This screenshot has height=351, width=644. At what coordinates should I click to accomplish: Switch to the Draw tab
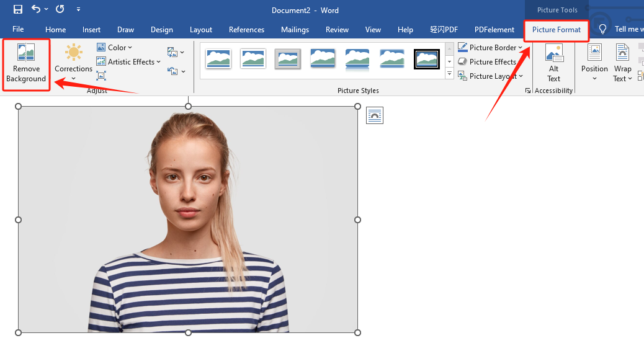pyautogui.click(x=126, y=30)
